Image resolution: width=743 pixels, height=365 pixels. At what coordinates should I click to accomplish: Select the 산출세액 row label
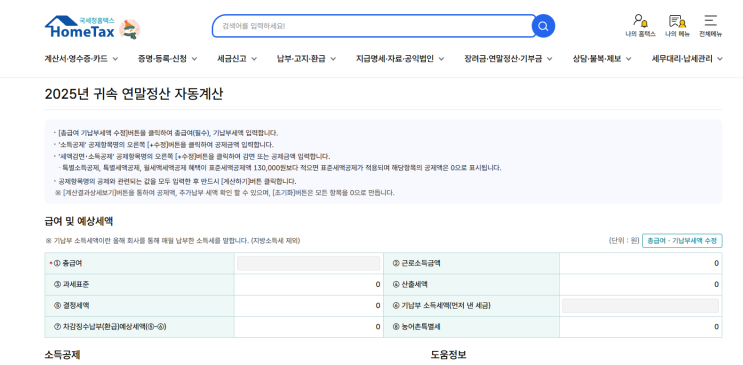pyautogui.click(x=410, y=284)
